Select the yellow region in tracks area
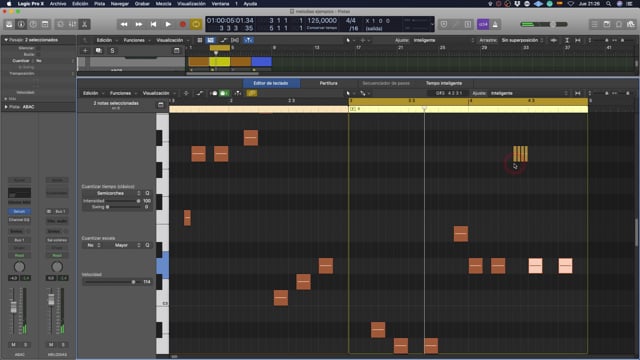Screen dimensions: 640x360 coord(220,62)
